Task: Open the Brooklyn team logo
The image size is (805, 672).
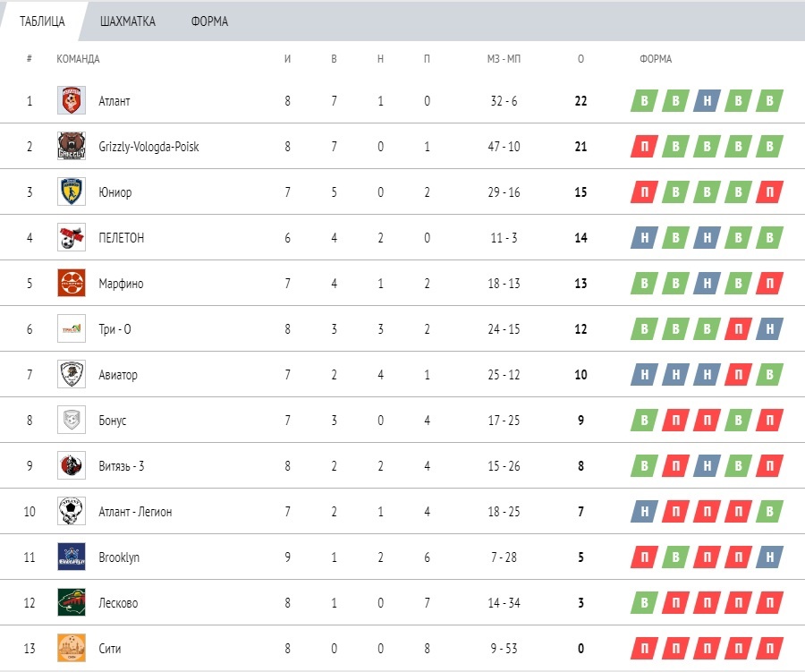Action: [x=72, y=557]
